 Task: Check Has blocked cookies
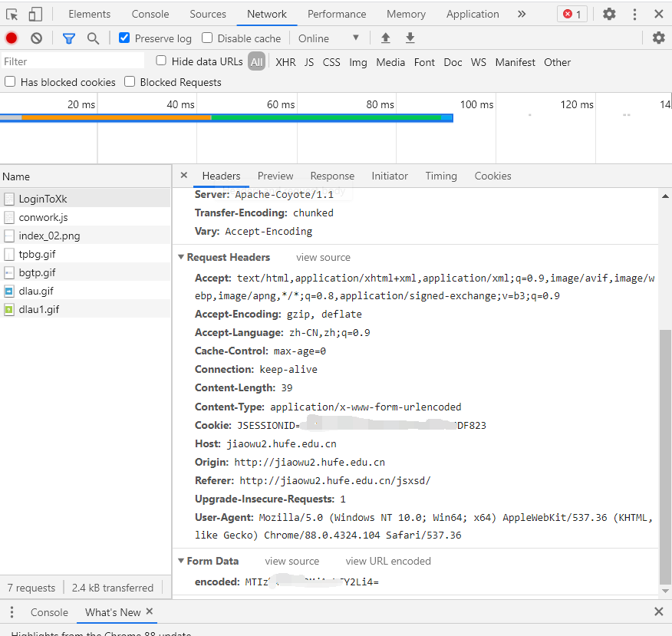point(10,81)
